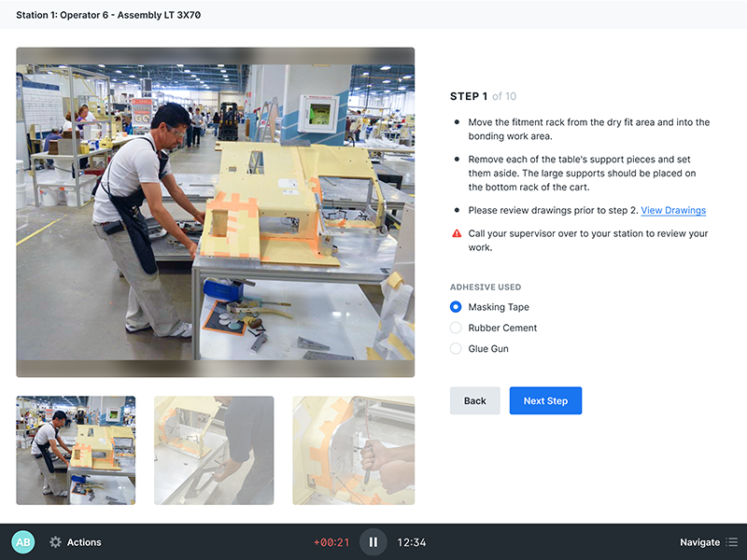
Task: Open the Actions gear icon
Action: click(56, 541)
